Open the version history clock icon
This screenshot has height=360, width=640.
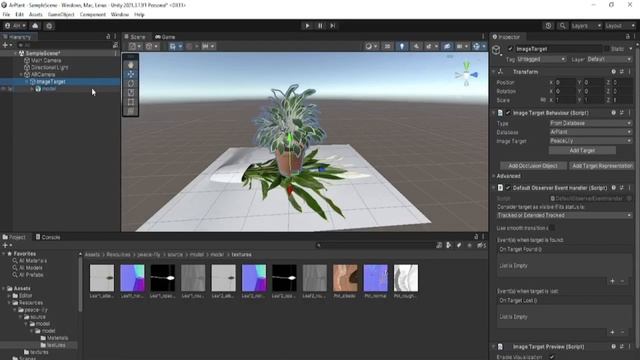tap(548, 26)
